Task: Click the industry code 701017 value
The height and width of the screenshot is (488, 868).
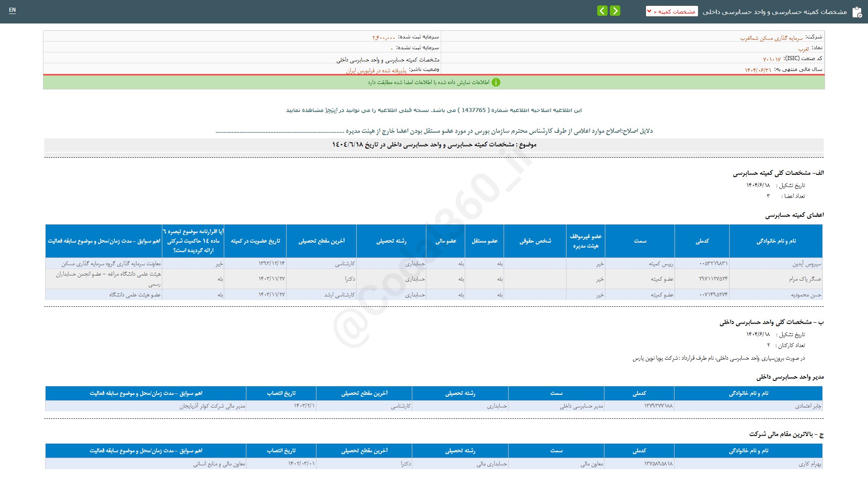Action: tap(772, 59)
